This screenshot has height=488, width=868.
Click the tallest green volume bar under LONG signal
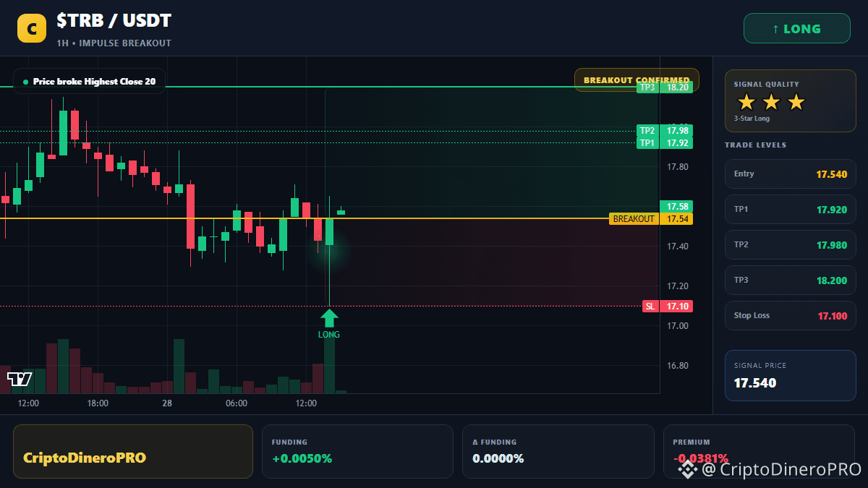point(329,367)
